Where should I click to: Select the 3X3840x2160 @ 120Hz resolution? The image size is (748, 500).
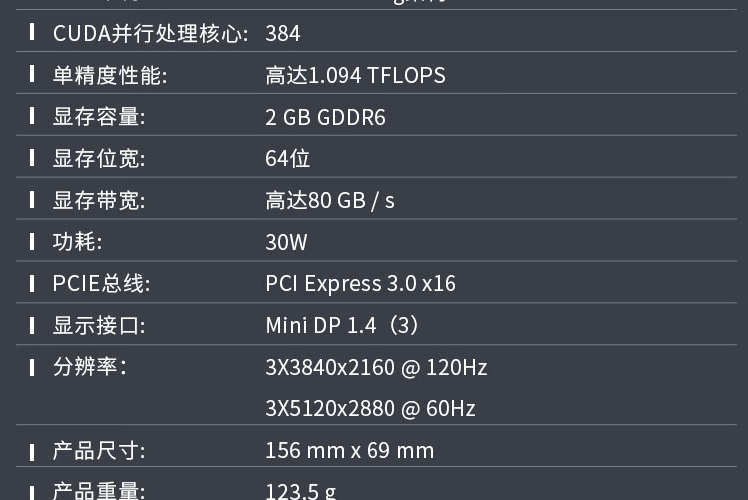[x=376, y=368]
